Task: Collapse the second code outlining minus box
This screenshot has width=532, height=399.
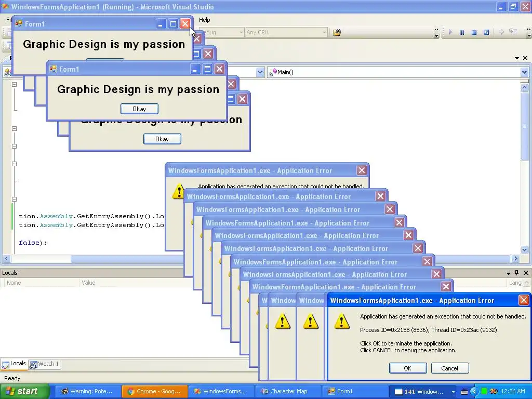Action: pos(14,129)
